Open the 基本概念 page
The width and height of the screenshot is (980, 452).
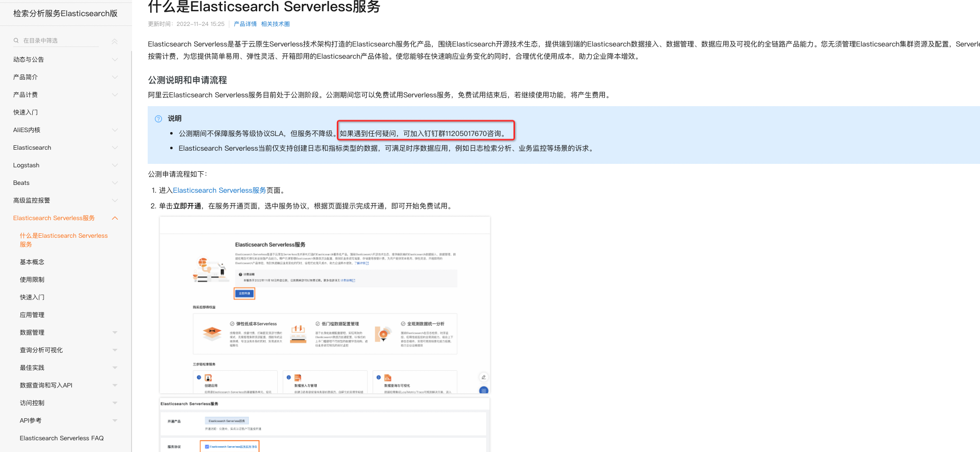(x=32, y=262)
